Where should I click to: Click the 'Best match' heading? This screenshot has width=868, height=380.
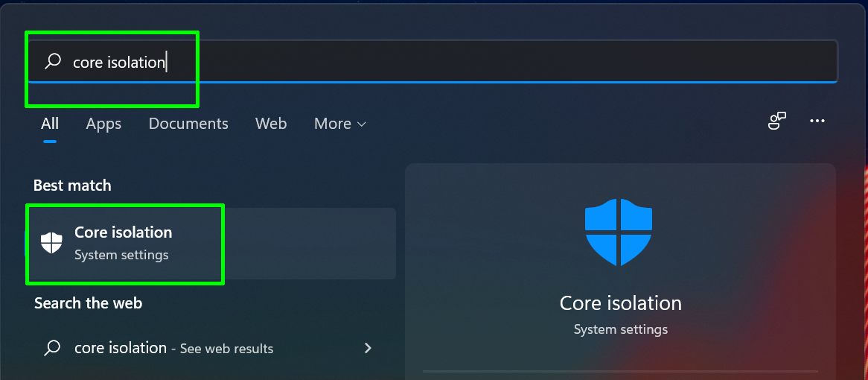click(x=72, y=185)
